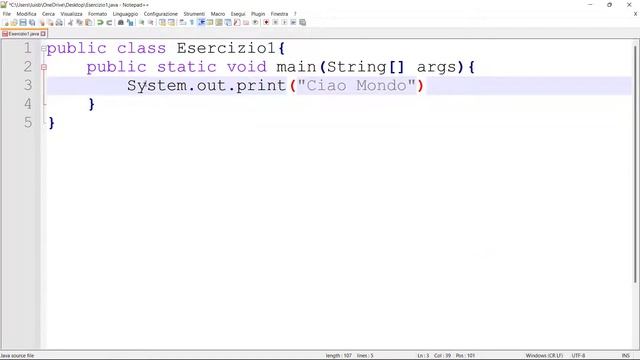Click the Save All toolbar icon
This screenshot has height=360, width=640.
[31, 22]
